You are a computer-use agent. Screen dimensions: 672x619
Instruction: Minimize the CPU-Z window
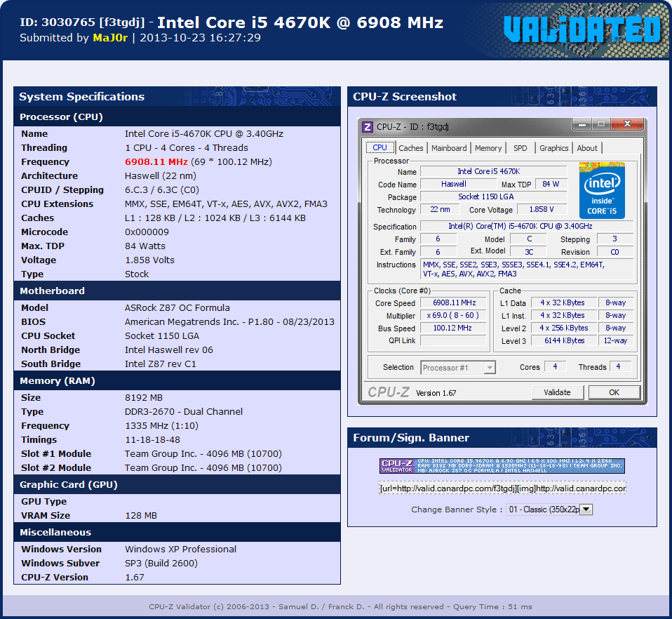click(x=582, y=124)
